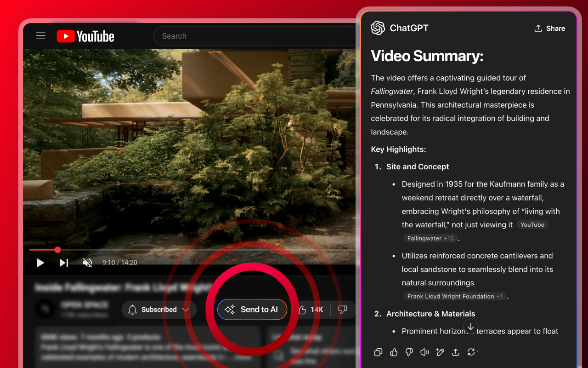Viewport: 588px width, 368px height.
Task: Play the Fallingwater video
Action: [40, 263]
